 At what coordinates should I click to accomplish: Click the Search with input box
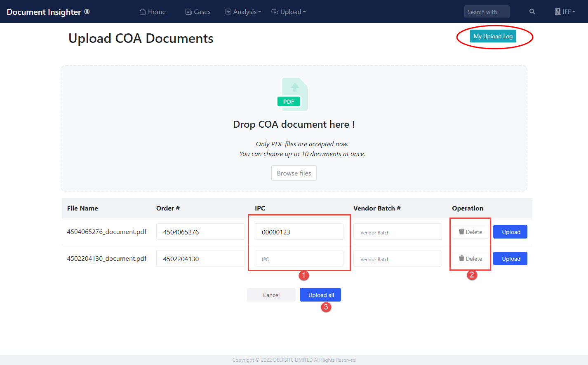487,12
